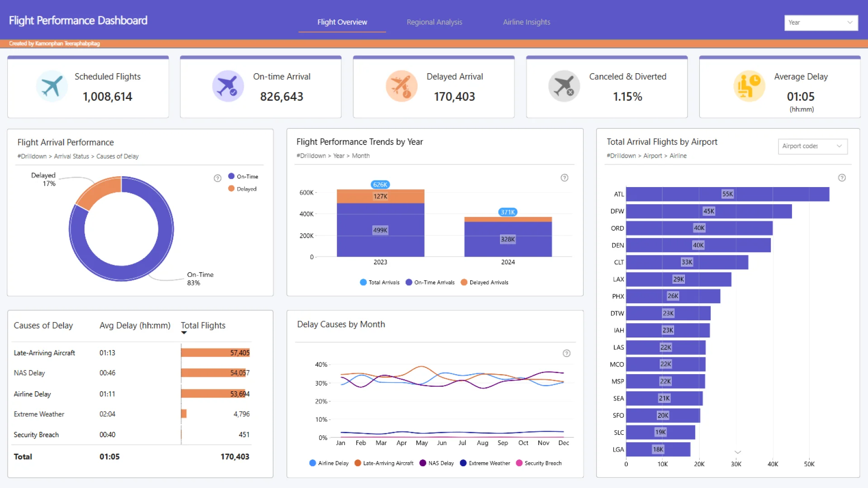Click the Canceled & Diverted value 1.15%
This screenshot has width=868, height=488.
(x=627, y=97)
